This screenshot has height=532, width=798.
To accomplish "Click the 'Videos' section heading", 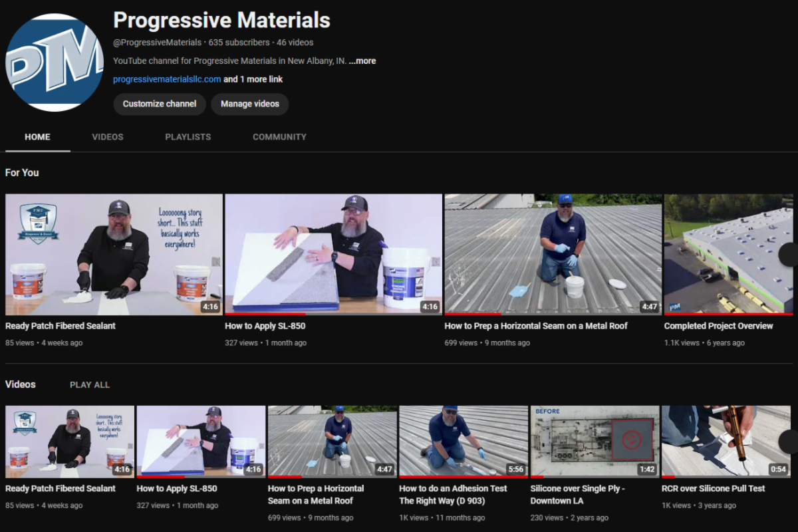I will [21, 384].
